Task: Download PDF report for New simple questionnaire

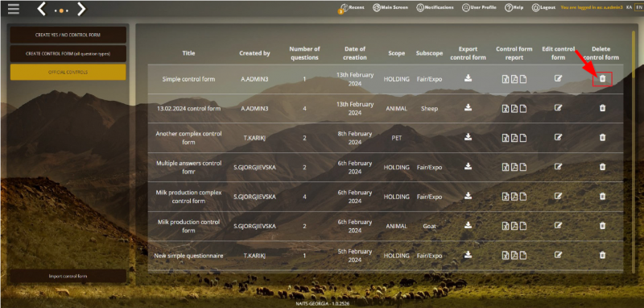Action: [514, 256]
